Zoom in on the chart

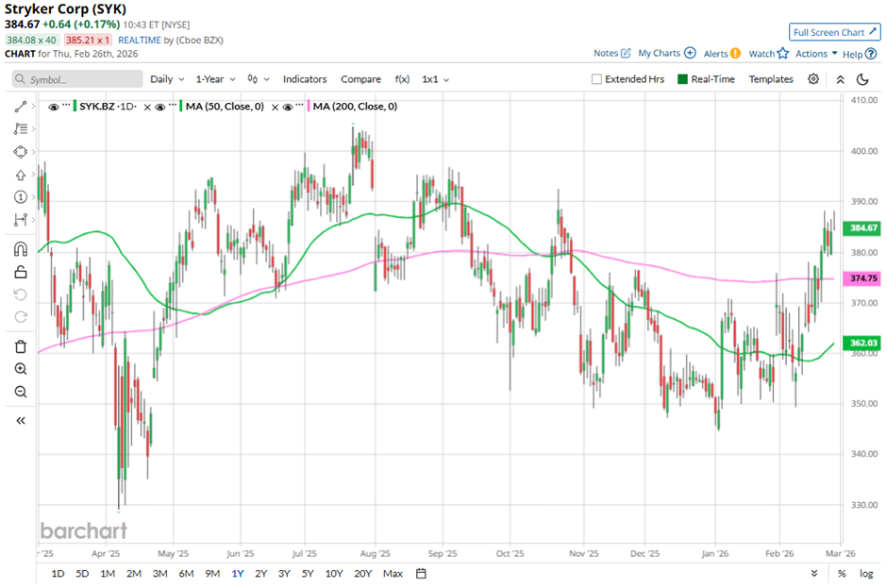click(x=21, y=369)
